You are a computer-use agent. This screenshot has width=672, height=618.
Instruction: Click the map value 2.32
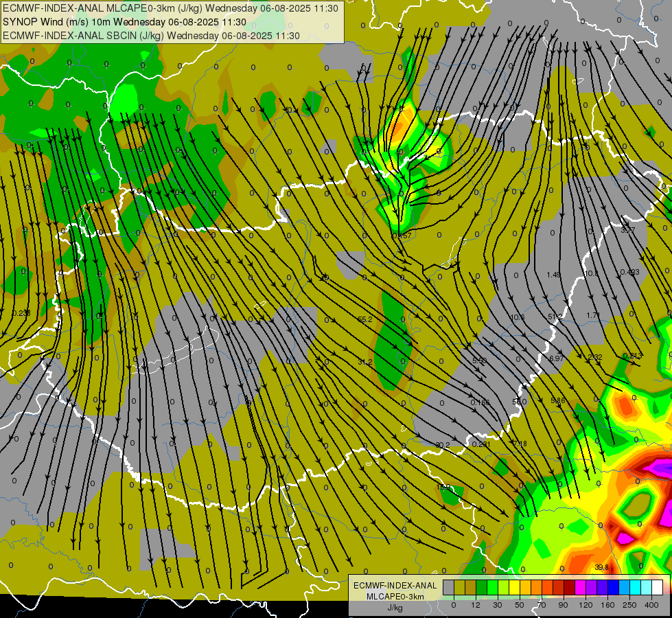[595, 357]
